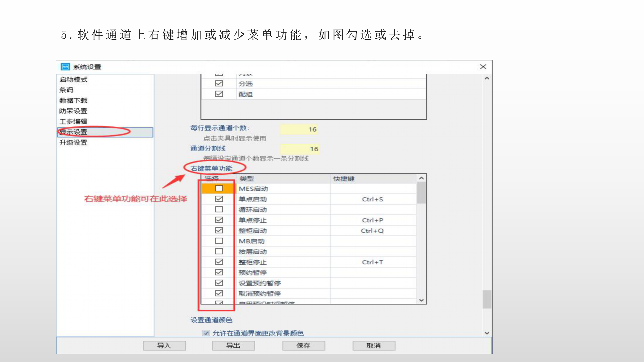Click the 快捷键 column header
This screenshot has height=362, width=644.
pos(373,179)
